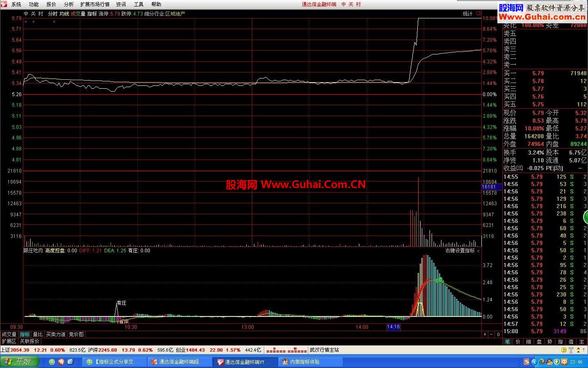The width and height of the screenshot is (588, 368).
Task: Switch to 量比 bottom tab
Action: click(x=38, y=334)
